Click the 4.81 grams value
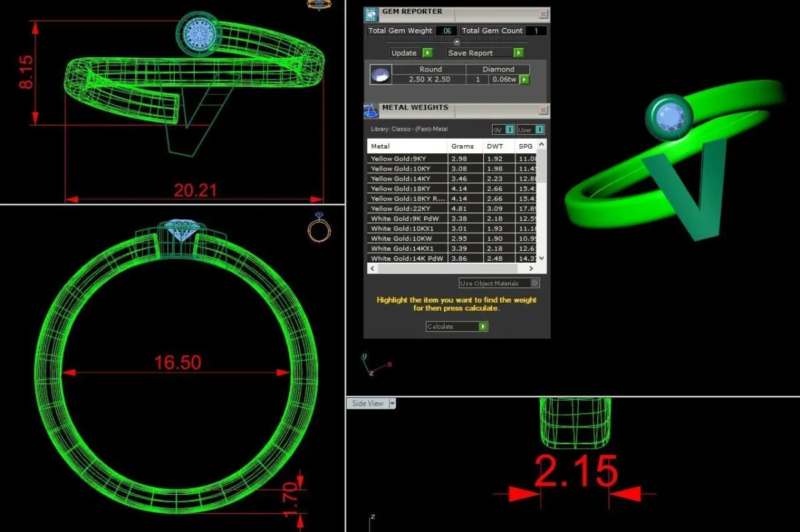Viewport: 800px width, 532px height. pos(459,209)
